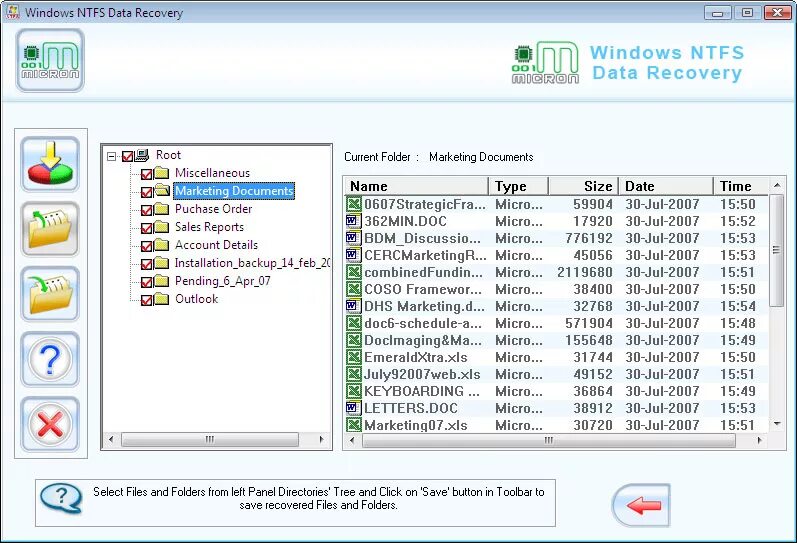Click the folder icon of Outlook
Viewport: 797px width, 543px height.
click(161, 299)
